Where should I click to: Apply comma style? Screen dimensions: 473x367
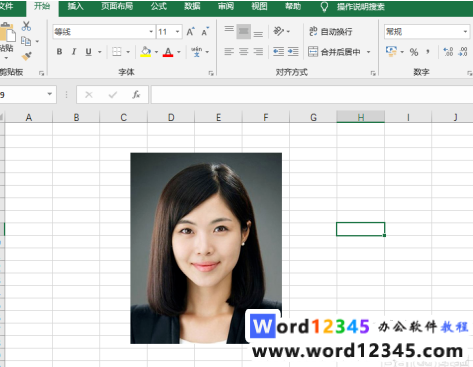(428, 52)
